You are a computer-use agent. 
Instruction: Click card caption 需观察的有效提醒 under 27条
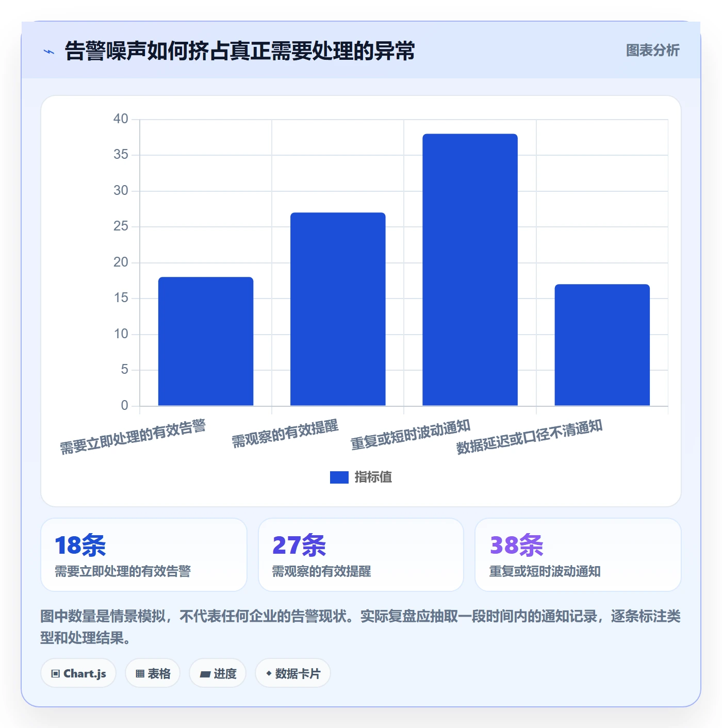coord(321,571)
